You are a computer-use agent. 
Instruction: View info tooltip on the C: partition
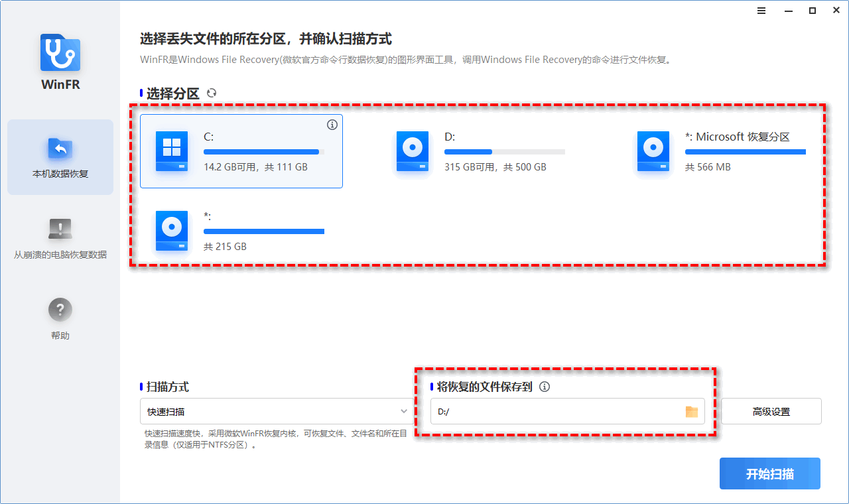point(332,124)
